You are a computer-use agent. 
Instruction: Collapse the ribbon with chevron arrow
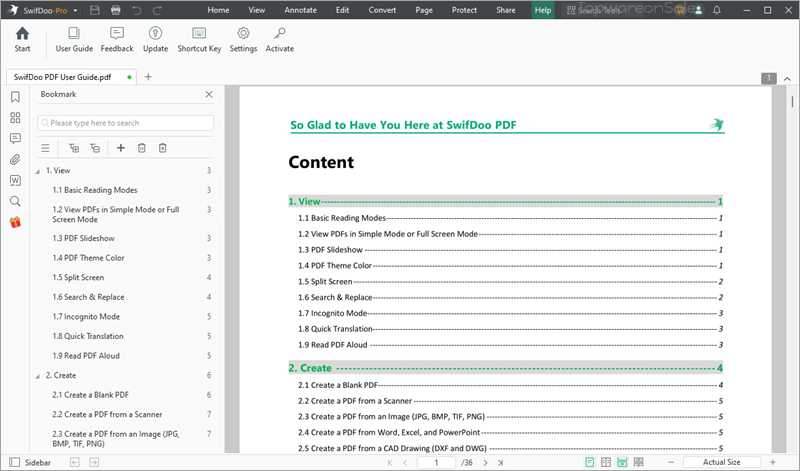tap(787, 79)
